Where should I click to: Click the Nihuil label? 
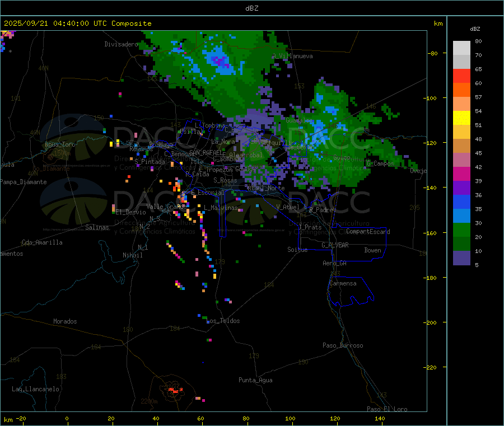132,255
